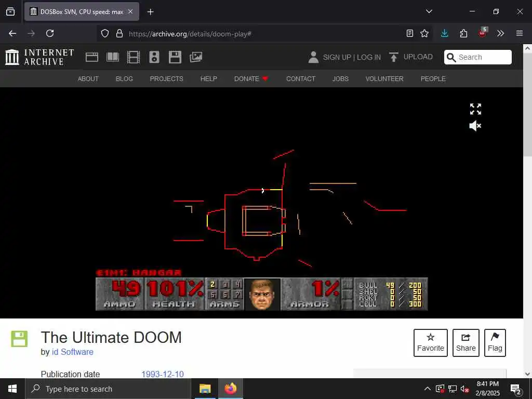The image size is (532, 399).
Task: Click the taskbar search box
Action: click(108, 389)
